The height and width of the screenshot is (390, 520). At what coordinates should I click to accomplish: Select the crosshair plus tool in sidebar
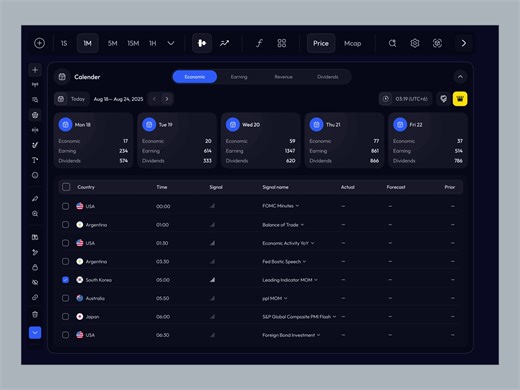point(35,70)
